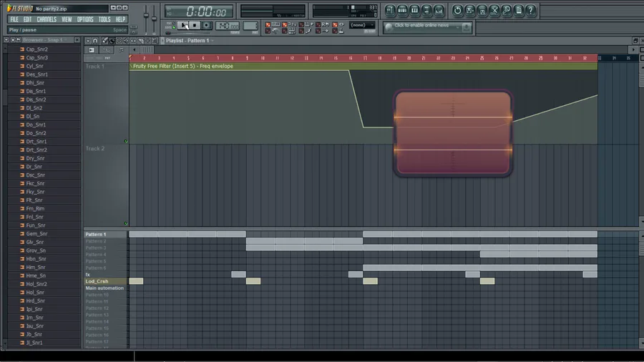
Task: Toggle the browser shortcut button
Action: [x=426, y=10]
